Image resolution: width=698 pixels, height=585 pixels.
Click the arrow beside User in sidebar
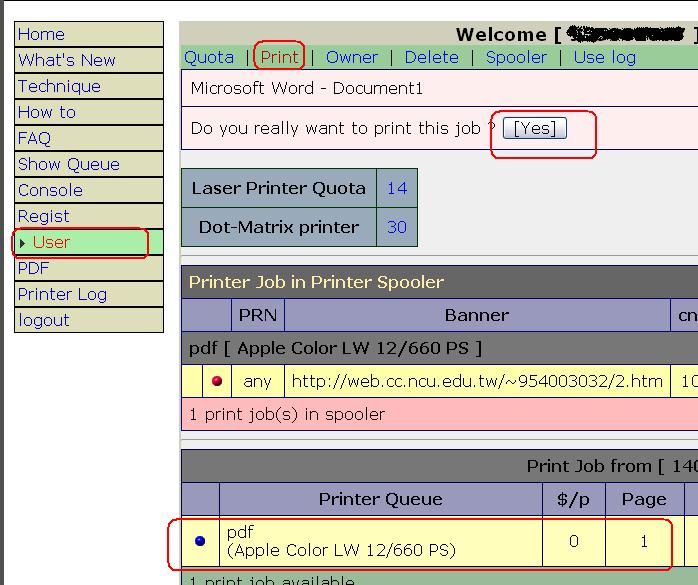pos(23,243)
